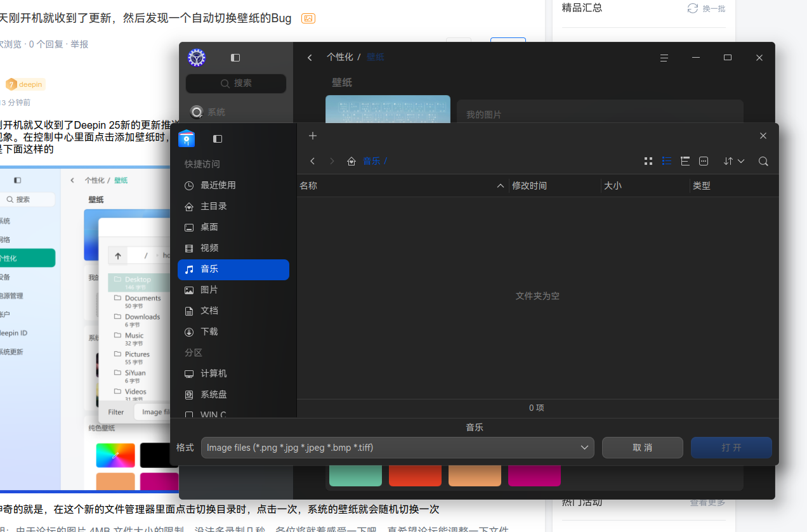Viewport: 807px width, 532px height.
Task: Click the 打开 button
Action: pos(732,448)
